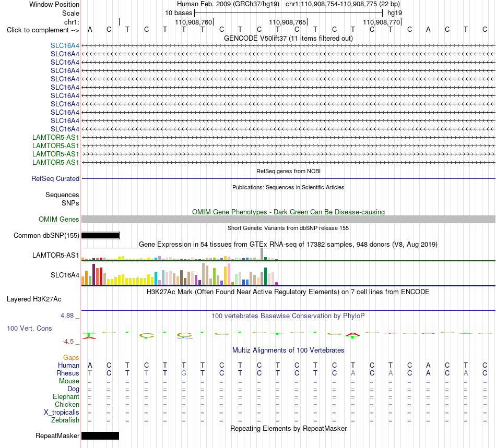Click the red 'A' glyph in the PhyloP conservation logo
496x448 pixels.
[353, 334]
